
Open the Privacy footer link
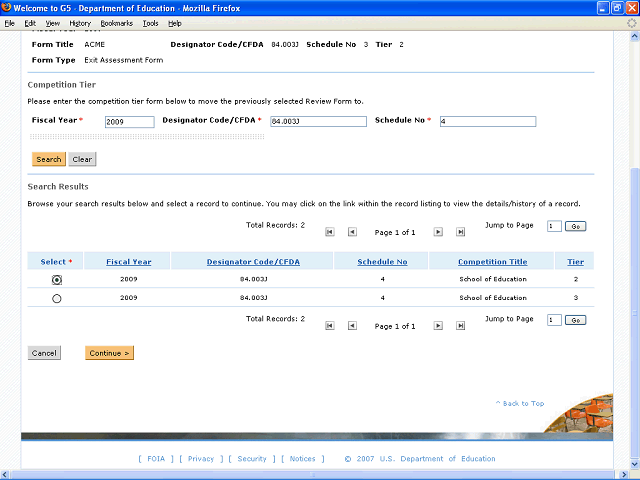[201, 459]
